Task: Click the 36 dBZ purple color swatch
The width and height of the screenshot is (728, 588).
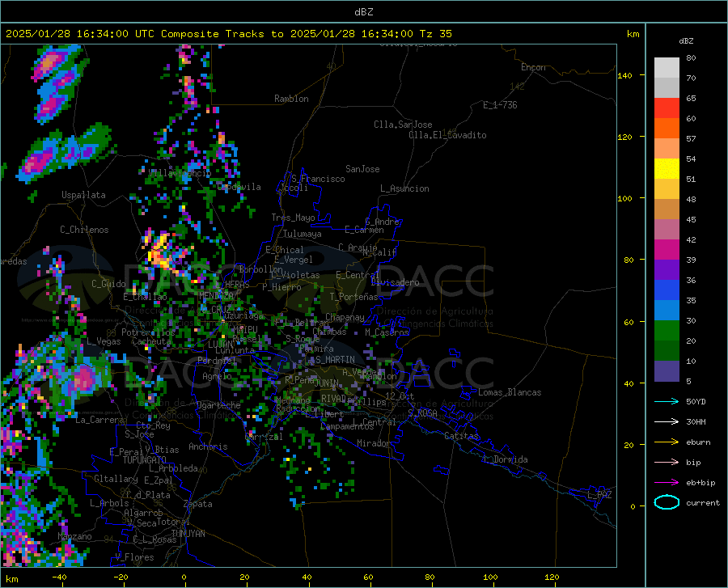Action: click(667, 270)
